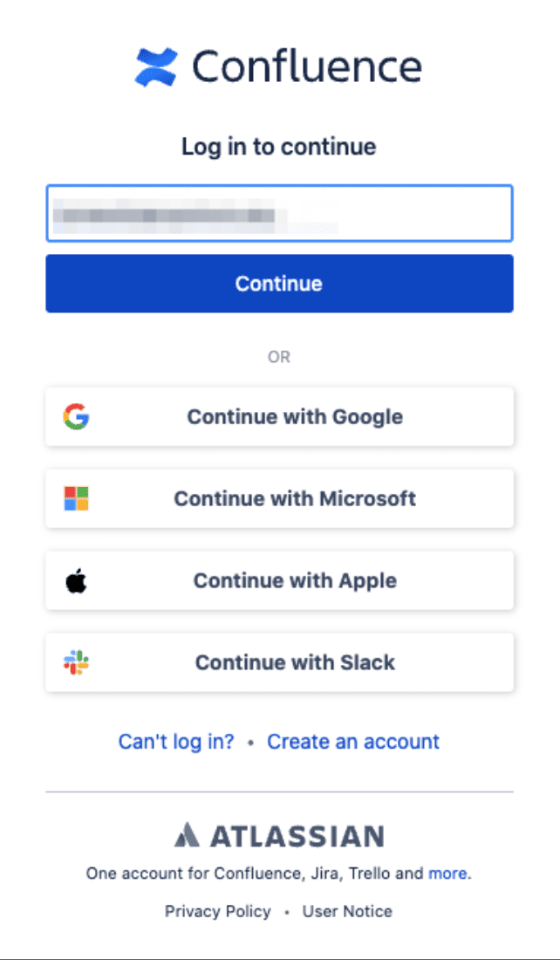Click the Log in to continue heading

279,147
